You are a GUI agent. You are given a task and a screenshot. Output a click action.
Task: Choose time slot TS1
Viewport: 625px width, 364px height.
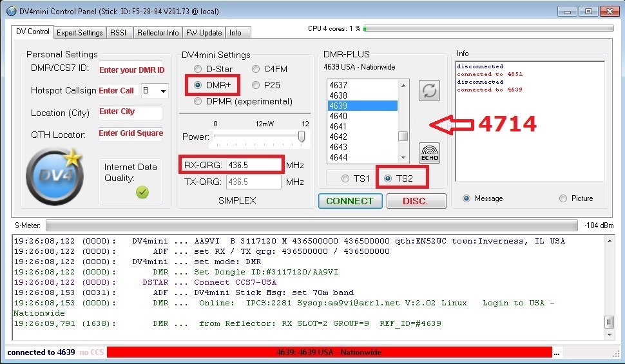pyautogui.click(x=345, y=178)
